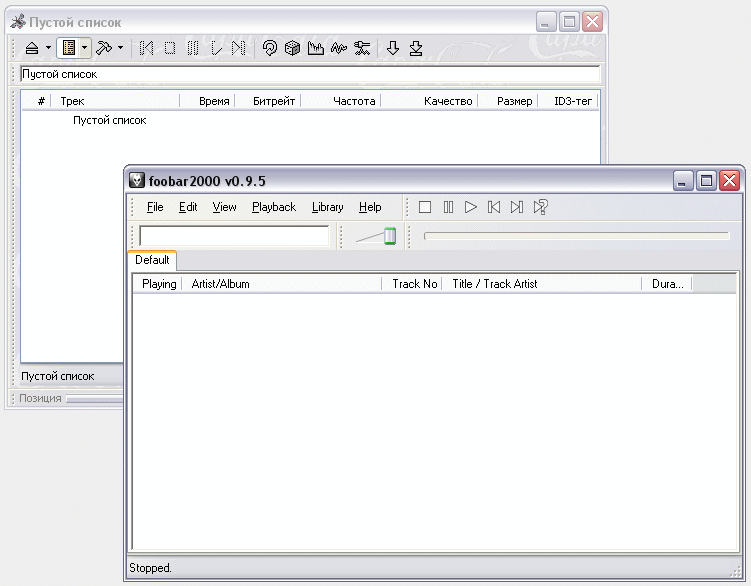Click the Время column header
751x586 pixels.
click(207, 101)
